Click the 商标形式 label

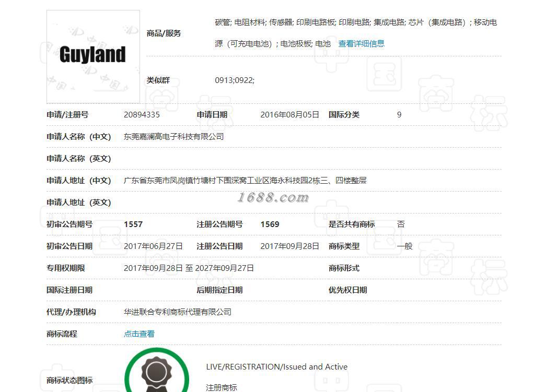(x=344, y=268)
